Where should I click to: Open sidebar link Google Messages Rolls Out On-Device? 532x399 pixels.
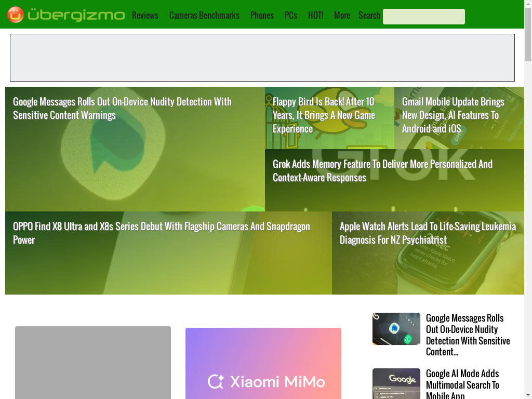tap(468, 335)
